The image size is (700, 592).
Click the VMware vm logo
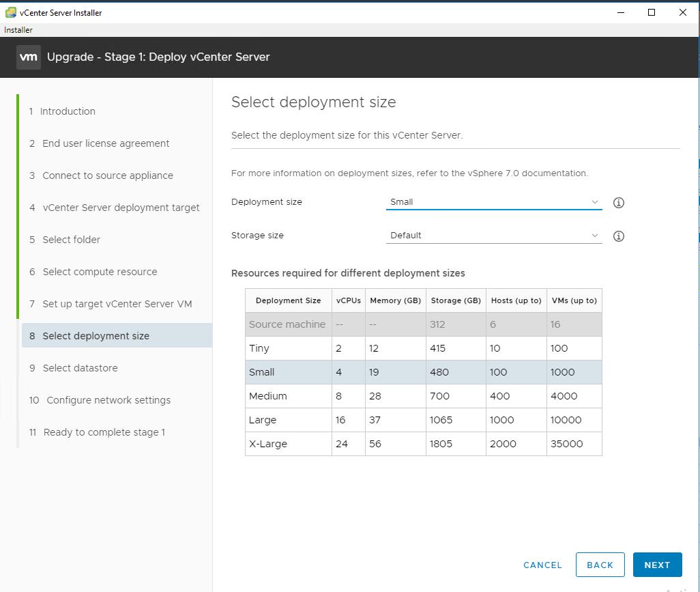click(29, 57)
